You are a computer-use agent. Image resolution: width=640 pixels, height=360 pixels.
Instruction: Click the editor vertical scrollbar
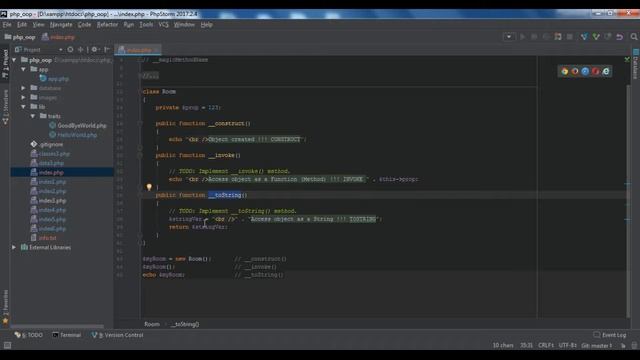[628, 200]
